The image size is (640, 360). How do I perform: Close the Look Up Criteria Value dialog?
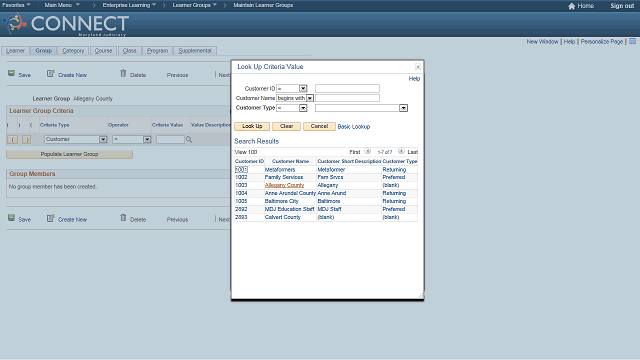click(x=418, y=67)
